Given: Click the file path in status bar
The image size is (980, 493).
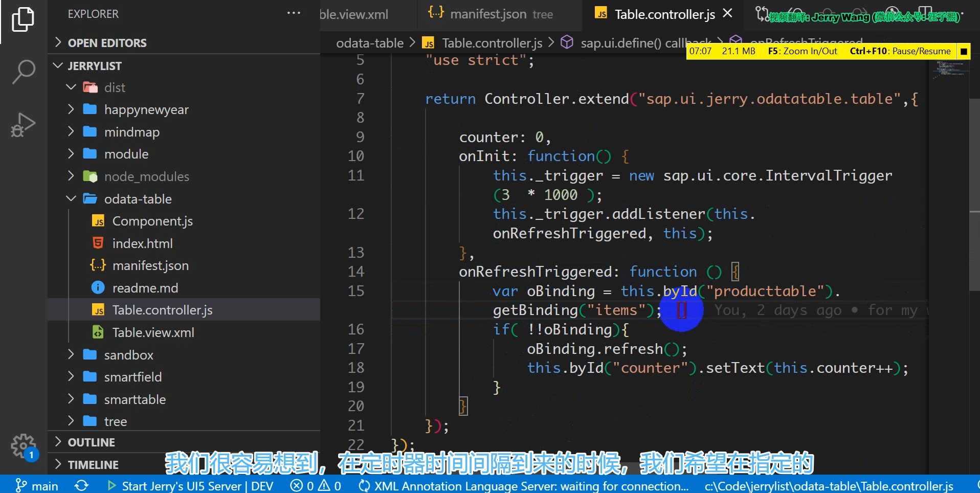Looking at the screenshot, I should click(829, 485).
